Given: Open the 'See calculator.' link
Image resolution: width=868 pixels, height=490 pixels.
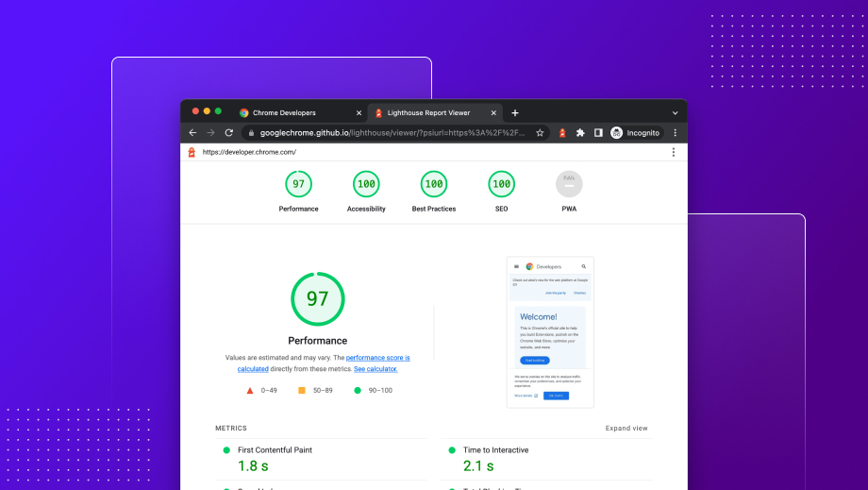Looking at the screenshot, I should pos(376,369).
